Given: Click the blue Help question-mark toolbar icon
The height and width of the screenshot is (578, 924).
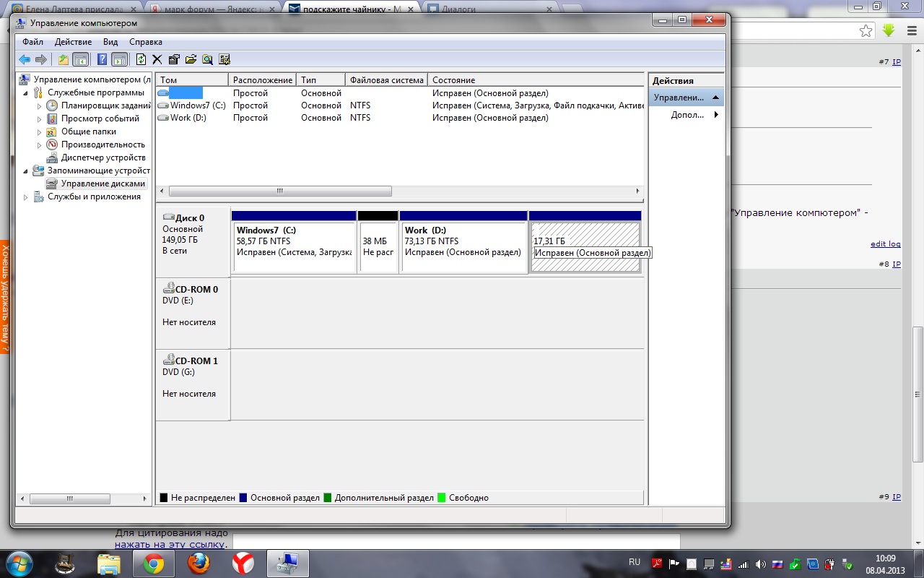Looking at the screenshot, I should 103,60.
